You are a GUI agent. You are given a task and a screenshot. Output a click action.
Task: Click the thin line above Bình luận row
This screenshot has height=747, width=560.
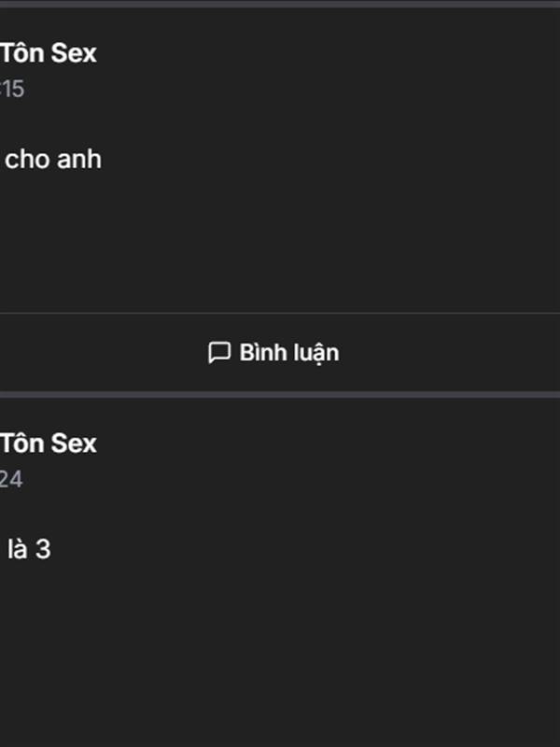pos(280,313)
